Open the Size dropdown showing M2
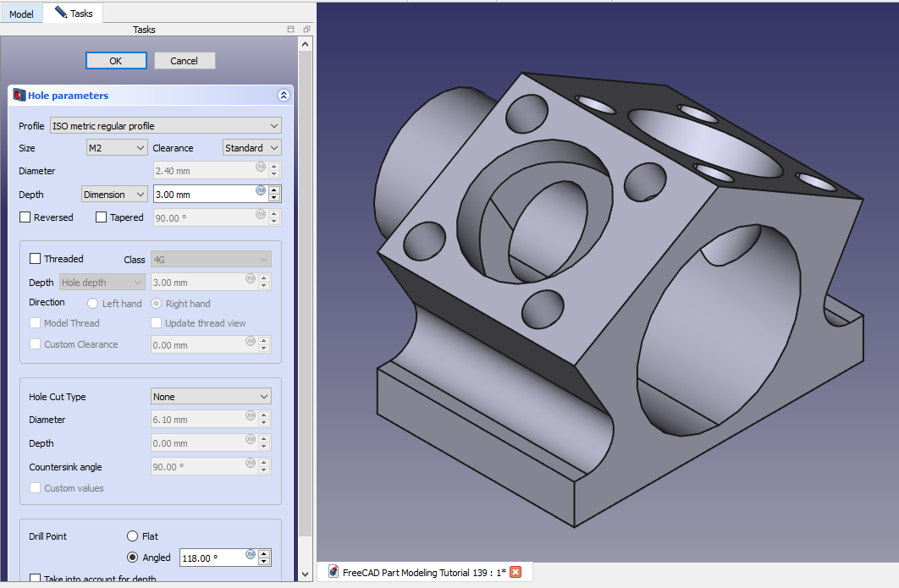899x588 pixels. [118, 148]
